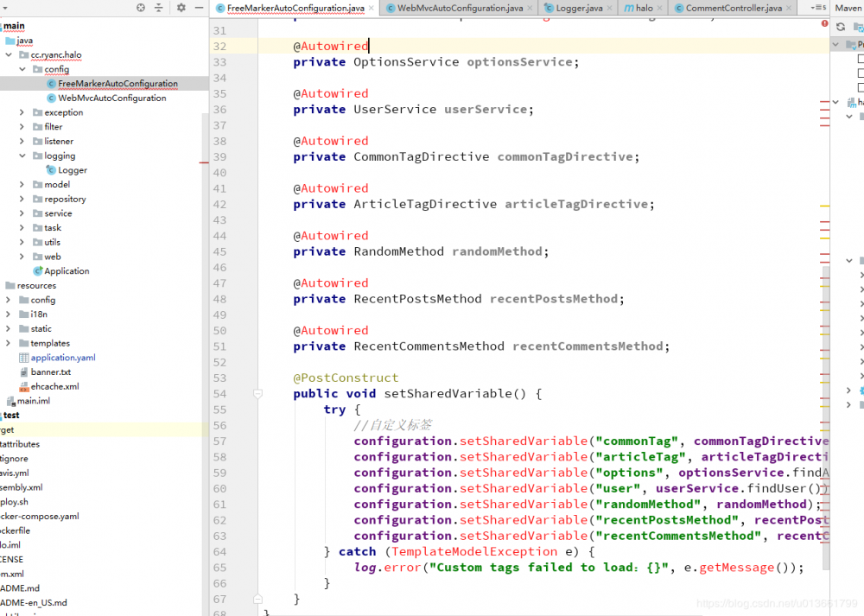Image resolution: width=864 pixels, height=616 pixels.
Task: Open project panel settings gear
Action: coord(181,8)
